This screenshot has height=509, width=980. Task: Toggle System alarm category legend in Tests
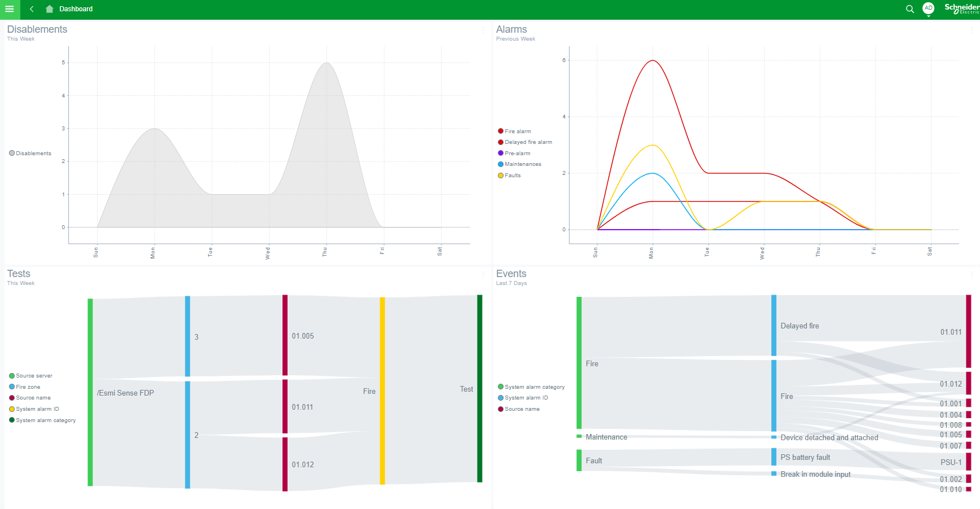(42, 420)
